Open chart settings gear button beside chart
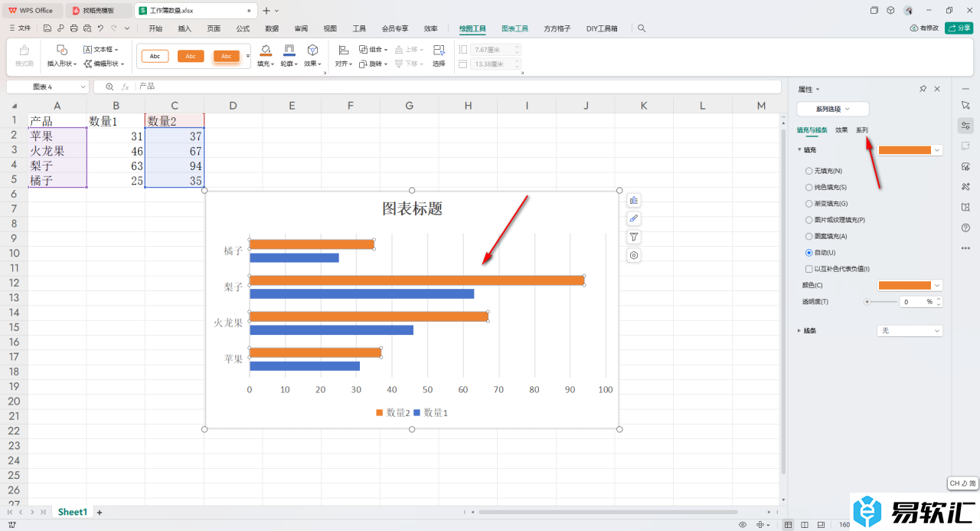This screenshot has height=531, width=980. tap(634, 256)
